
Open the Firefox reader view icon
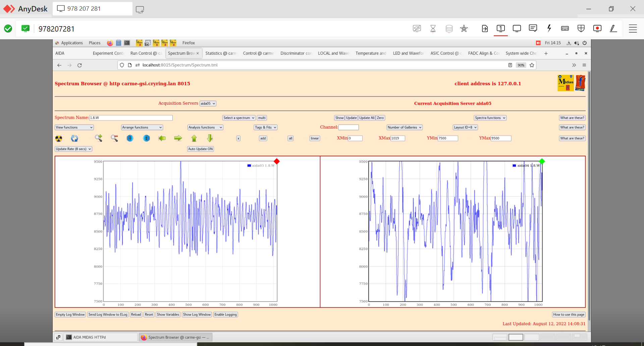pyautogui.click(x=510, y=65)
